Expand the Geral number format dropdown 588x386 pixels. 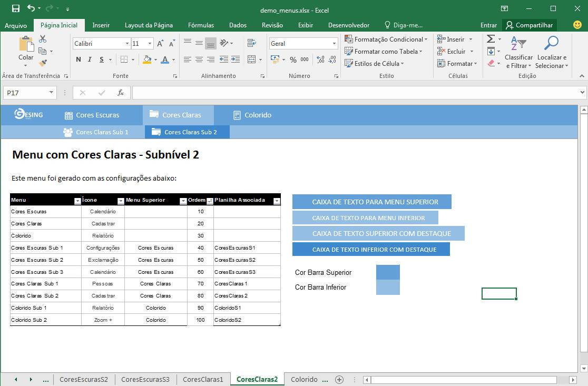click(334, 44)
